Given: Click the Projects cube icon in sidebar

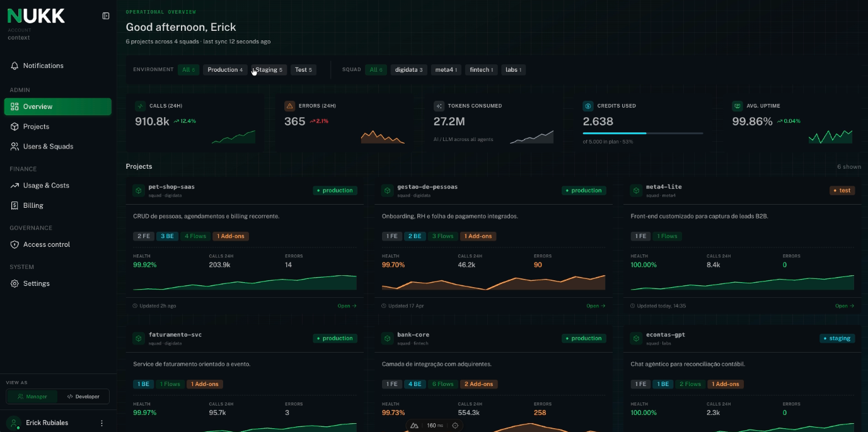Looking at the screenshot, I should click(14, 127).
